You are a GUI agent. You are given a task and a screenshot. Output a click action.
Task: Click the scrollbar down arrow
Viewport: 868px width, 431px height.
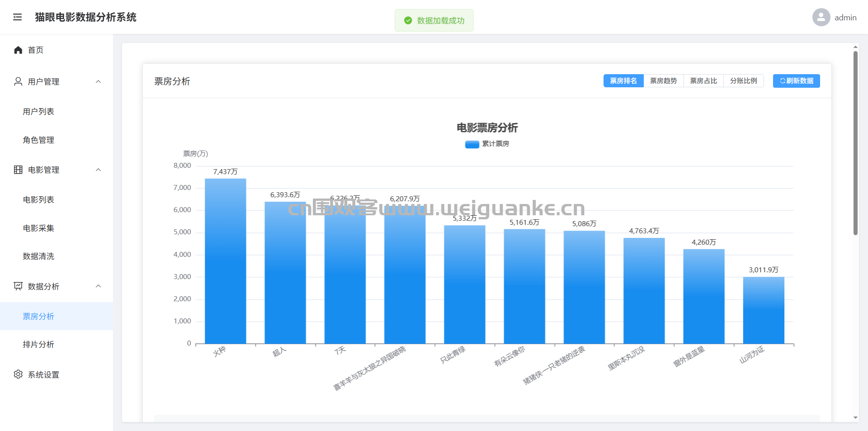tap(855, 418)
